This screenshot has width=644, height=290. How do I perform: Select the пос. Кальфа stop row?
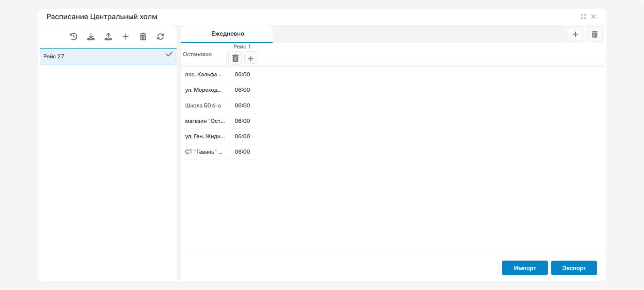pyautogui.click(x=204, y=74)
